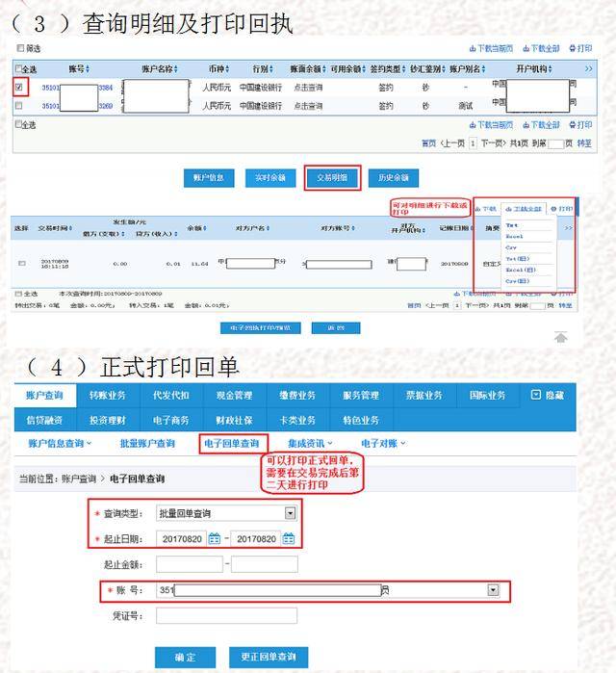Click the 确定 confirm button
This screenshot has width=616, height=673.
coord(185,658)
